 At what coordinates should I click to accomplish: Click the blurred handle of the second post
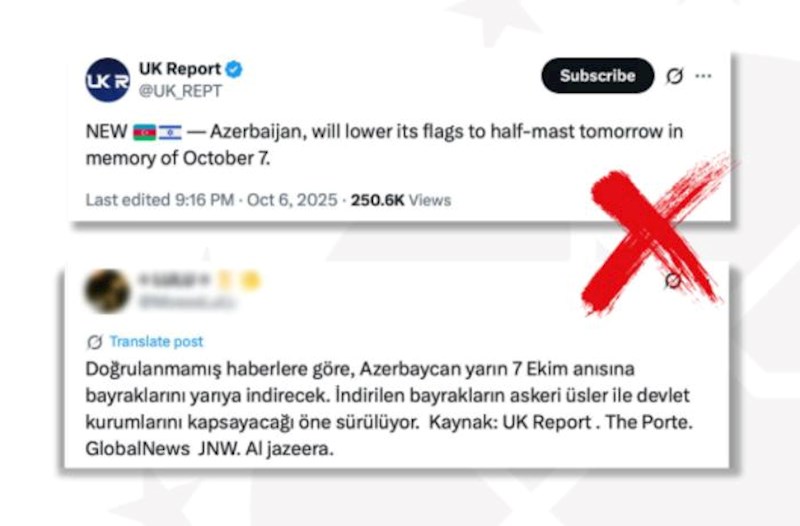tap(187, 303)
